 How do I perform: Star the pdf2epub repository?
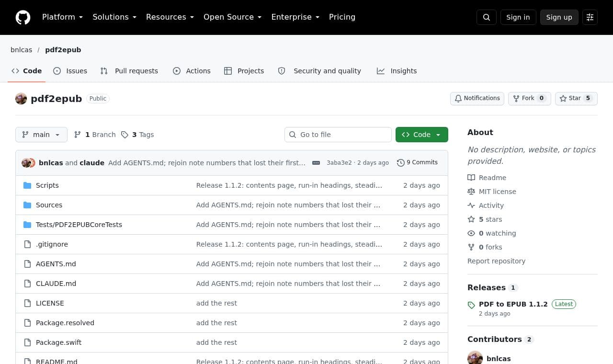[x=576, y=98]
